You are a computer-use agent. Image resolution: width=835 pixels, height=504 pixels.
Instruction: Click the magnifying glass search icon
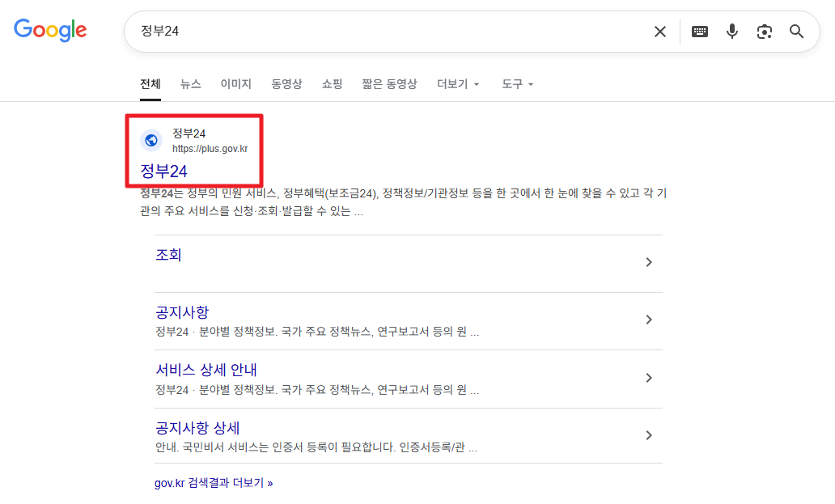click(x=796, y=31)
